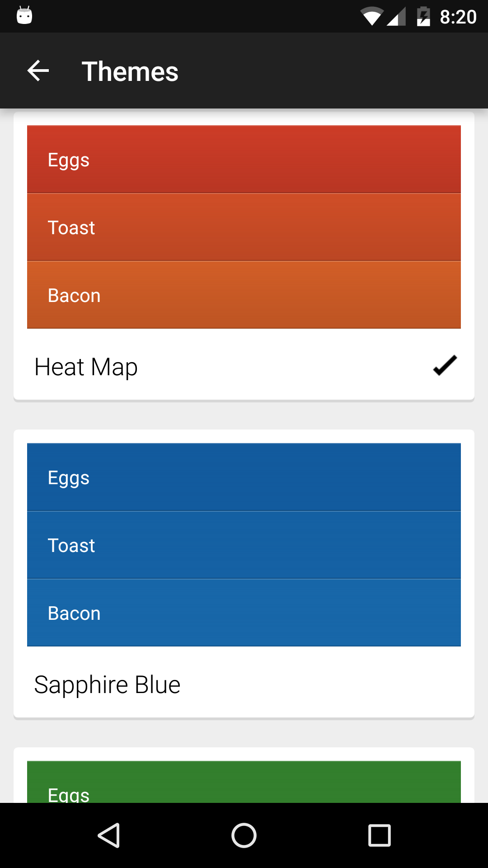Choose the Sapphire Blue theme
This screenshot has height=868, width=488.
coord(108,684)
